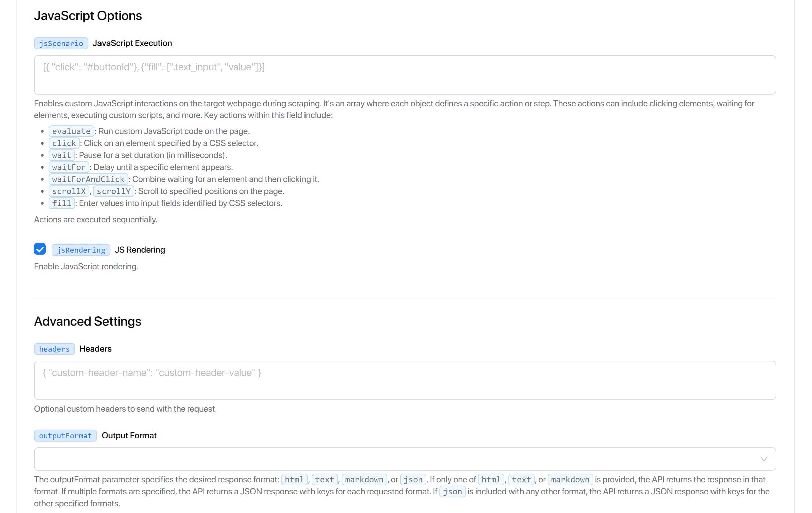Select the evaluate code badge
The image size is (812, 513).
click(71, 131)
